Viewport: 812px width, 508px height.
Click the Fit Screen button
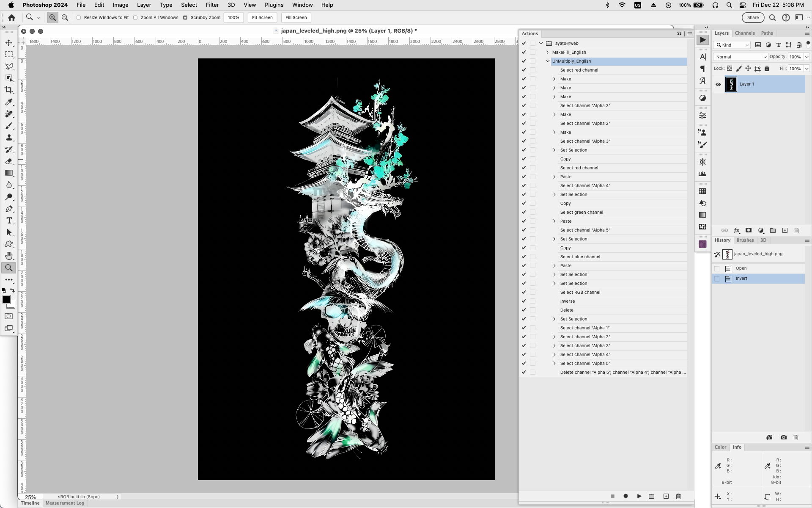(262, 18)
